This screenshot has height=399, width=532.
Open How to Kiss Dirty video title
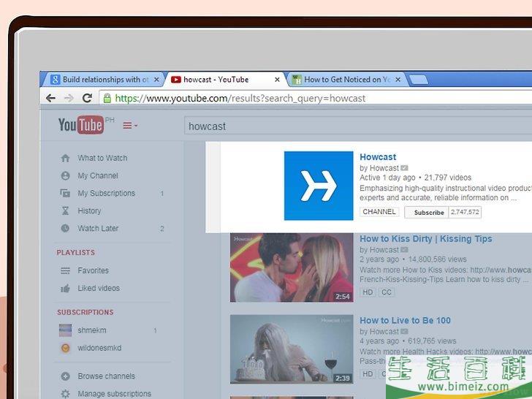[x=426, y=239]
